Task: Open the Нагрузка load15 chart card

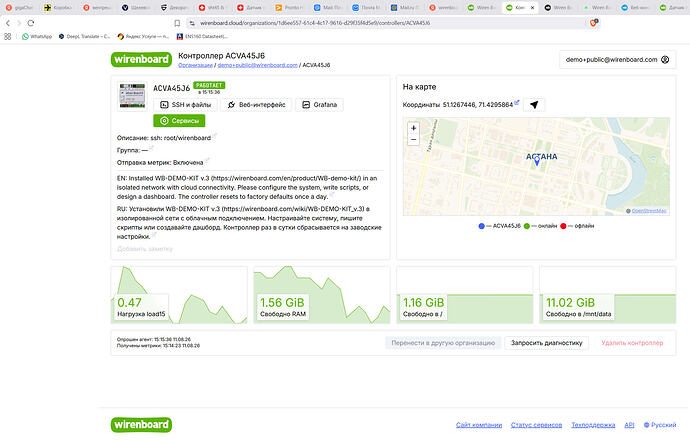Action: [179, 295]
